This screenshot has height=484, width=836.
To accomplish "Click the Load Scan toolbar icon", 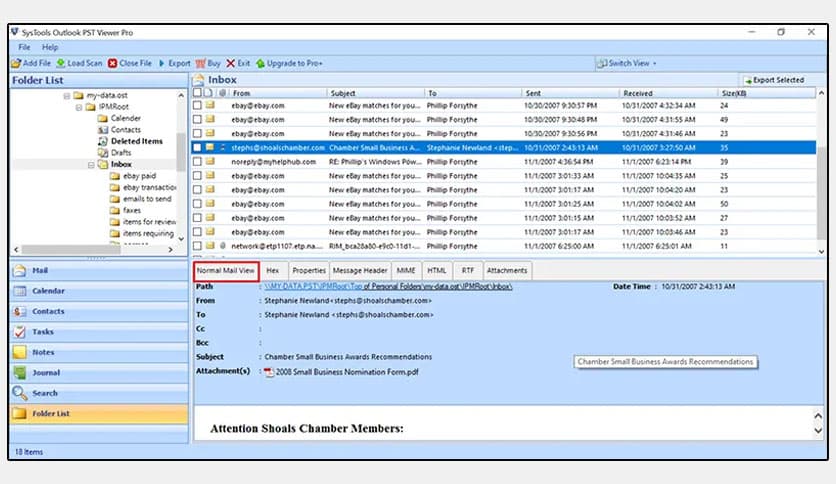I will (61, 63).
